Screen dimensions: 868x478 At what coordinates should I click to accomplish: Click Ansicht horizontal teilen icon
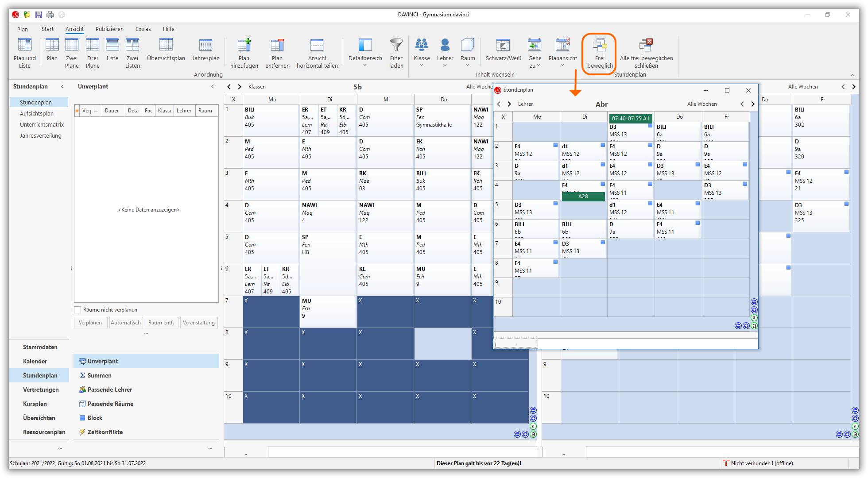tap(317, 45)
